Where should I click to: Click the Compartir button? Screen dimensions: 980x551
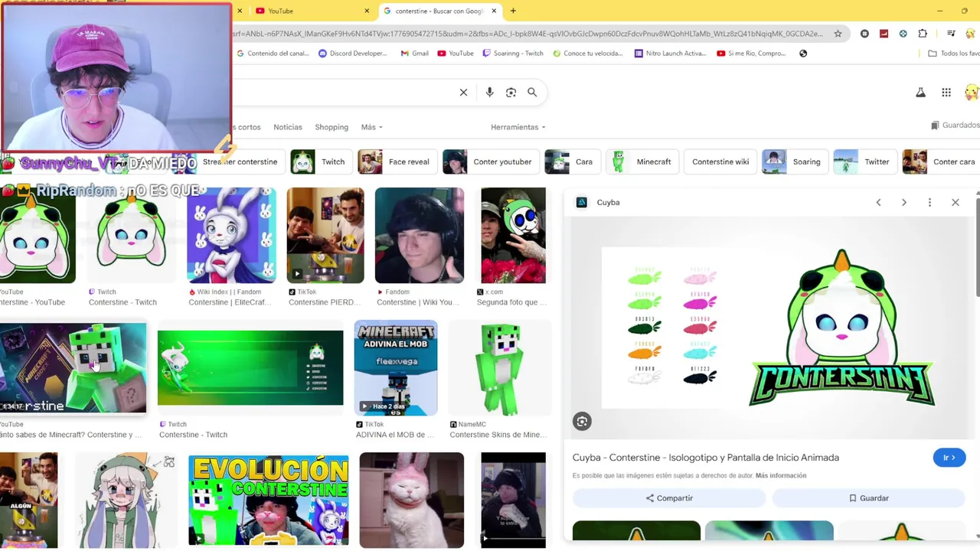pos(669,498)
